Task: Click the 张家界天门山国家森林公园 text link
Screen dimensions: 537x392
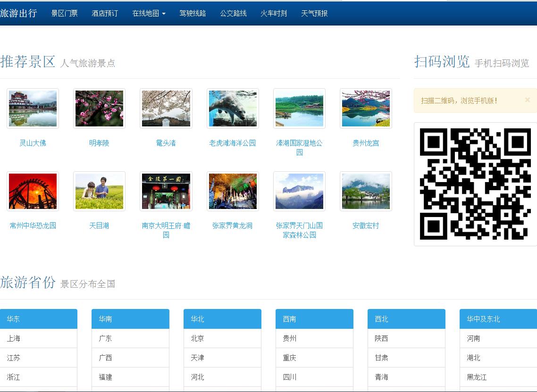Action: pyautogui.click(x=299, y=230)
